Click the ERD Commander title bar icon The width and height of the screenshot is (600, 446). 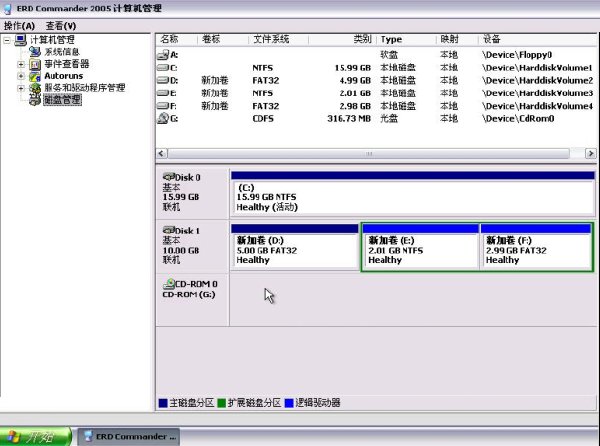(x=7, y=8)
